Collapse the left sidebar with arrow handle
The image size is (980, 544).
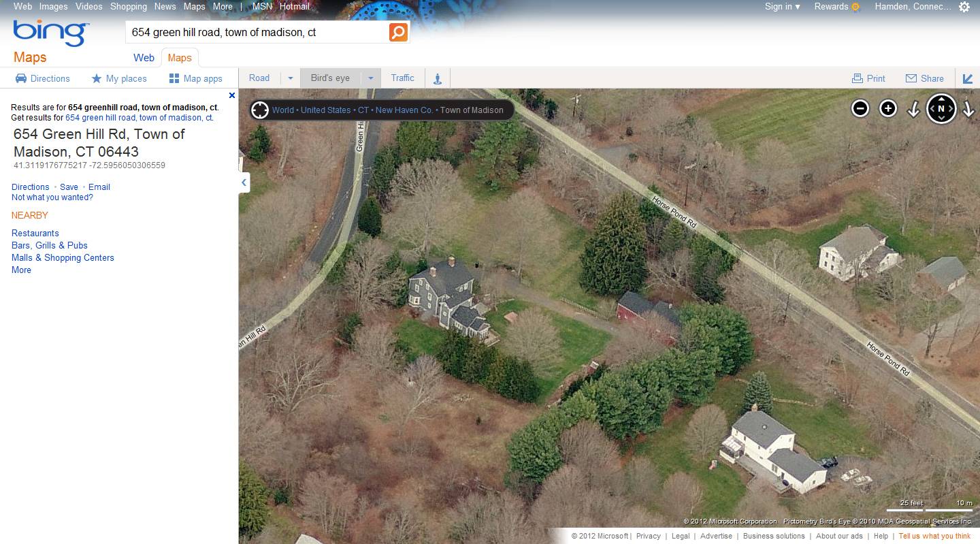coord(244,182)
